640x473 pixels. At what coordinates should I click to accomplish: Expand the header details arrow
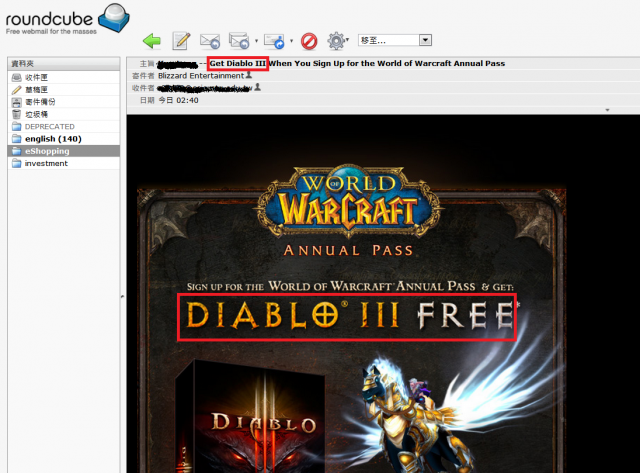[x=607, y=110]
